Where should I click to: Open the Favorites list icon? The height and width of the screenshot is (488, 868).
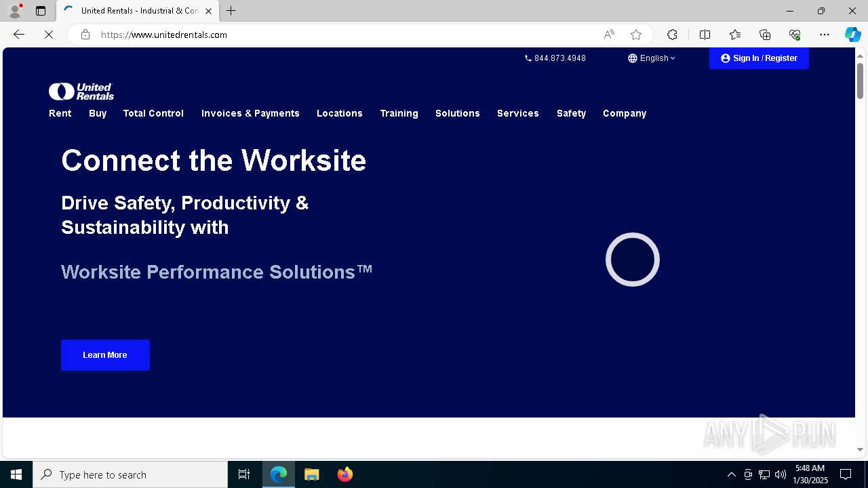coord(735,35)
